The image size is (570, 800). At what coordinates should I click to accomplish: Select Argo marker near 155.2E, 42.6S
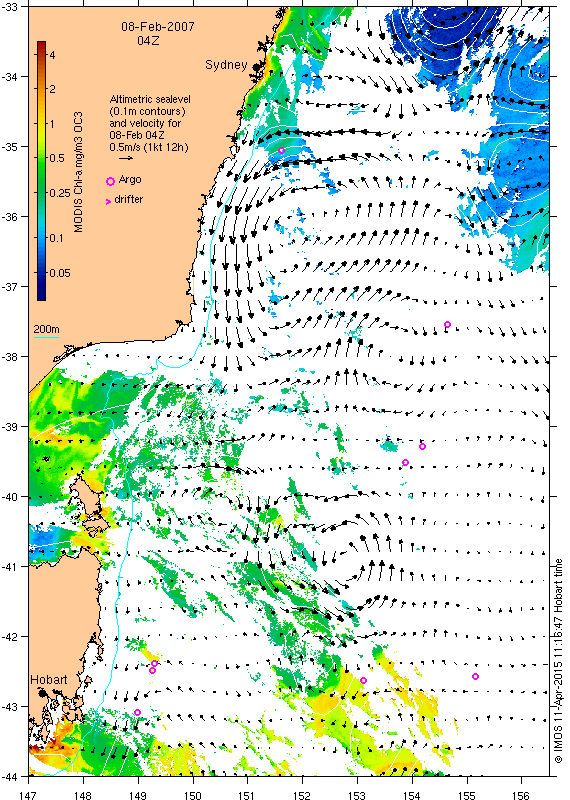click(475, 677)
